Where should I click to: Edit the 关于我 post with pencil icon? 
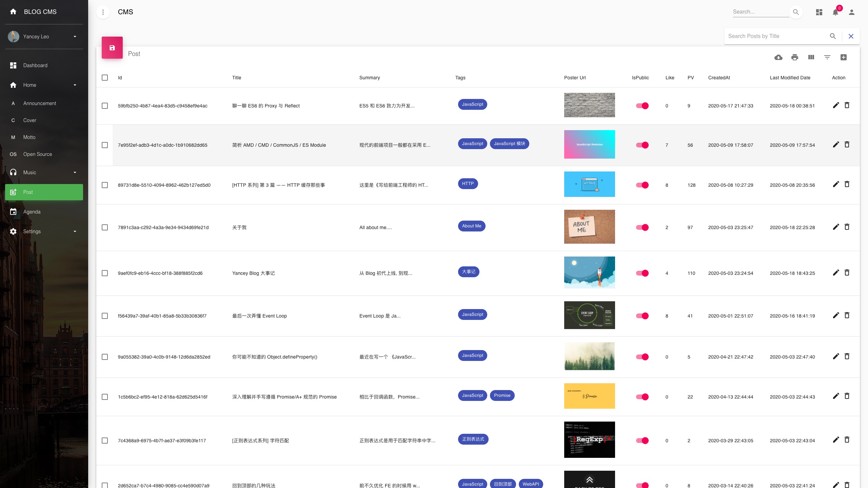(836, 227)
